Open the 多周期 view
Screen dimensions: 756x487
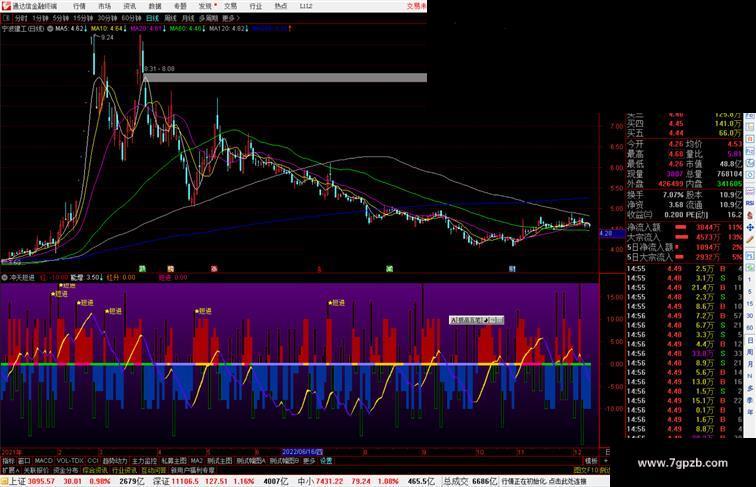point(208,18)
